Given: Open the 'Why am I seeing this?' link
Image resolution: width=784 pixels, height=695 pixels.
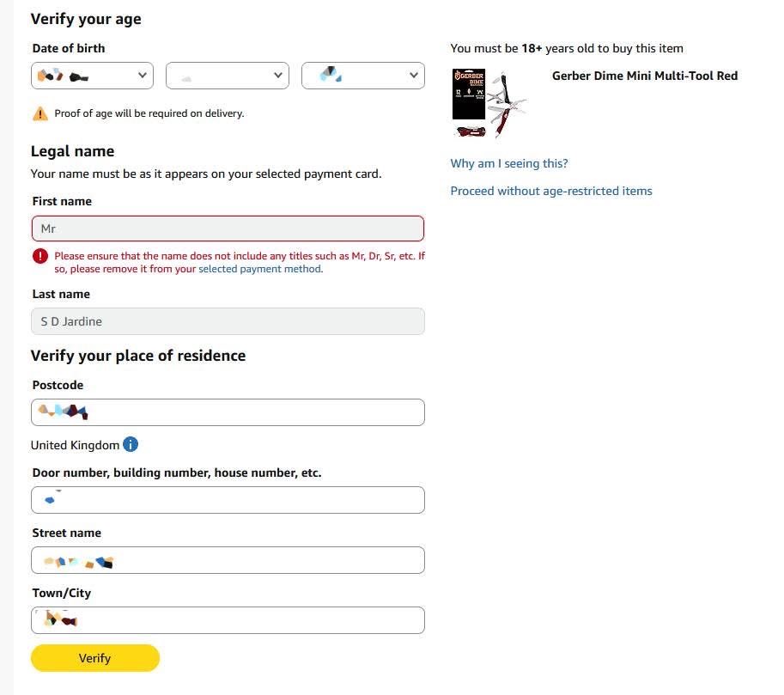Looking at the screenshot, I should click(509, 163).
